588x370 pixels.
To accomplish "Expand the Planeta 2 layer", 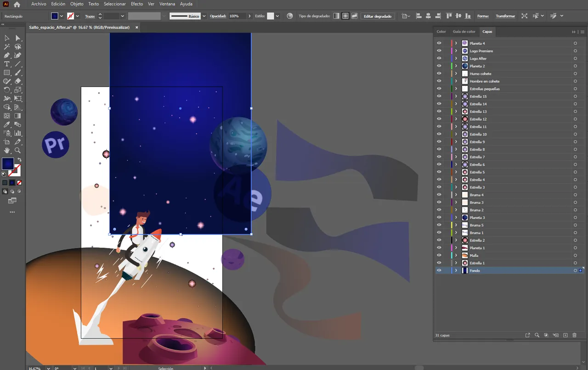I will click(x=456, y=66).
